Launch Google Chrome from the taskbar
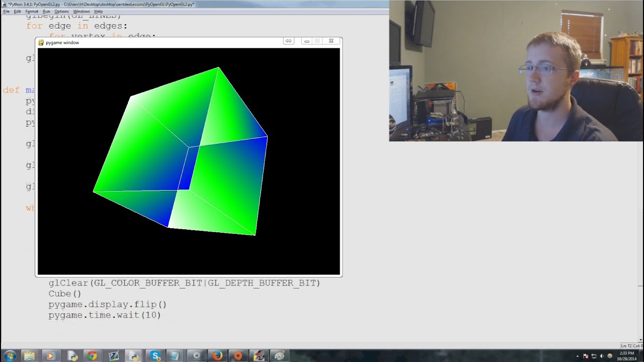Viewport: 644px width, 362px height. 92,356
